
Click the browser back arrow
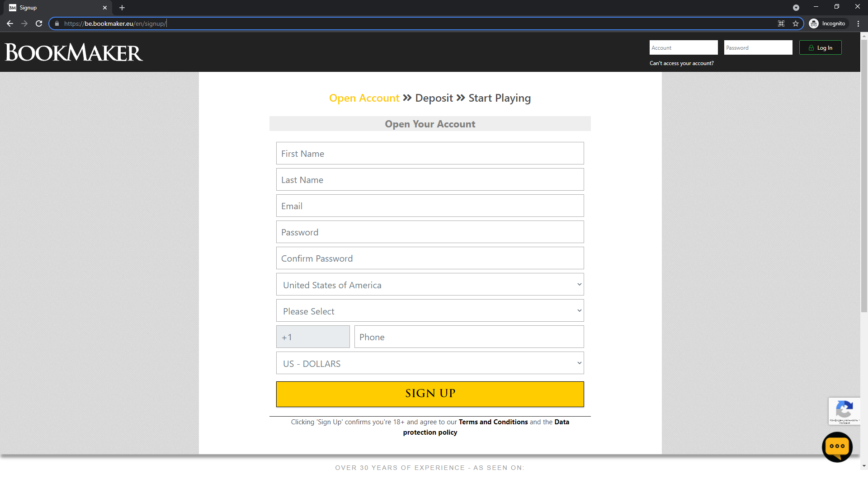(x=10, y=23)
